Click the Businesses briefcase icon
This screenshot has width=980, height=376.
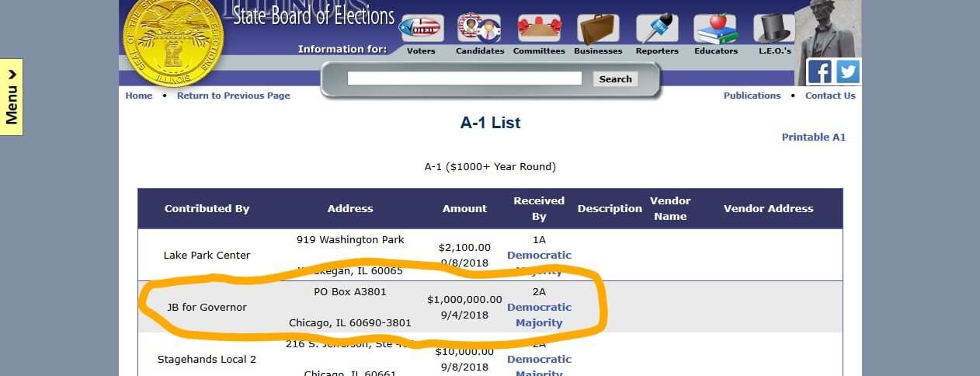pyautogui.click(x=598, y=29)
